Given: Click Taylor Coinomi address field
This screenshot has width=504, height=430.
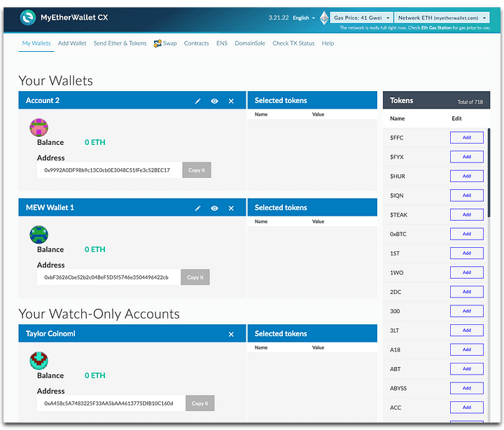Looking at the screenshot, I should point(111,403).
